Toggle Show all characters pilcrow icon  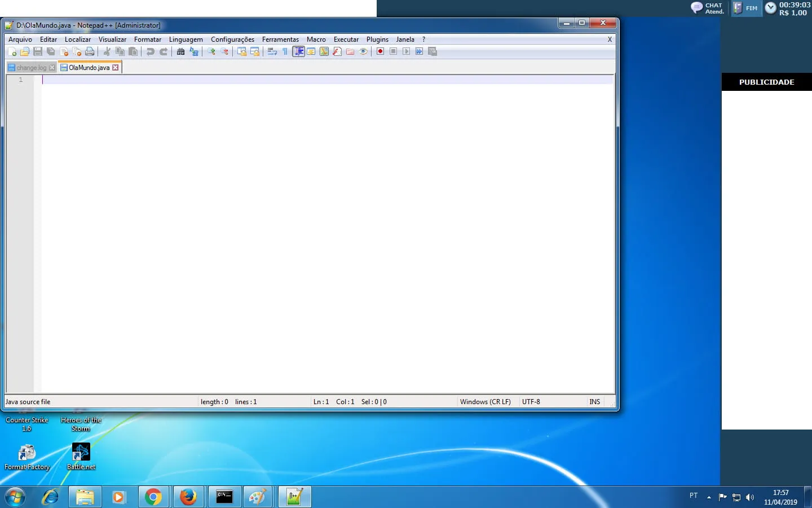point(285,51)
